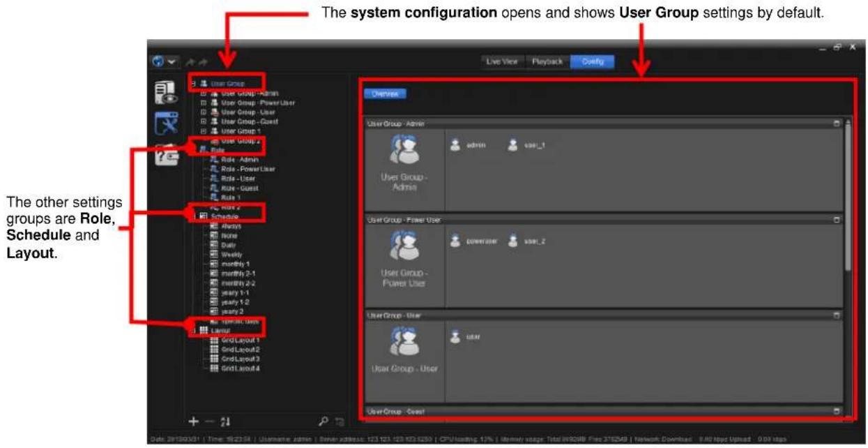868x448 pixels.
Task: Select the Config tab
Action: click(592, 61)
